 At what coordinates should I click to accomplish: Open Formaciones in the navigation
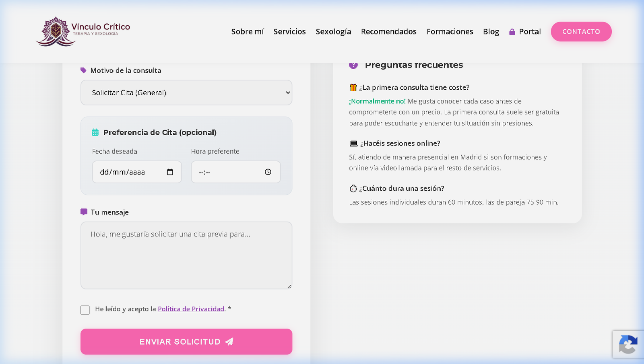450,32
